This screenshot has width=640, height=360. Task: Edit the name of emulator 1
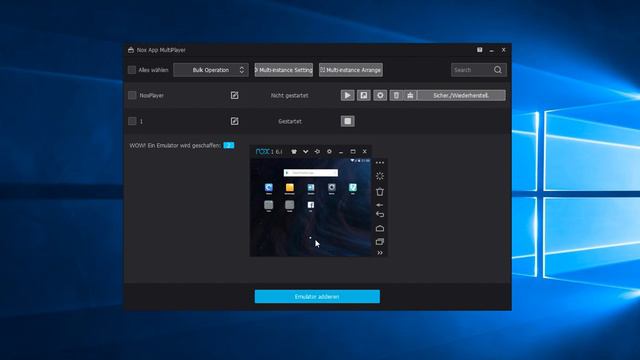click(x=234, y=121)
